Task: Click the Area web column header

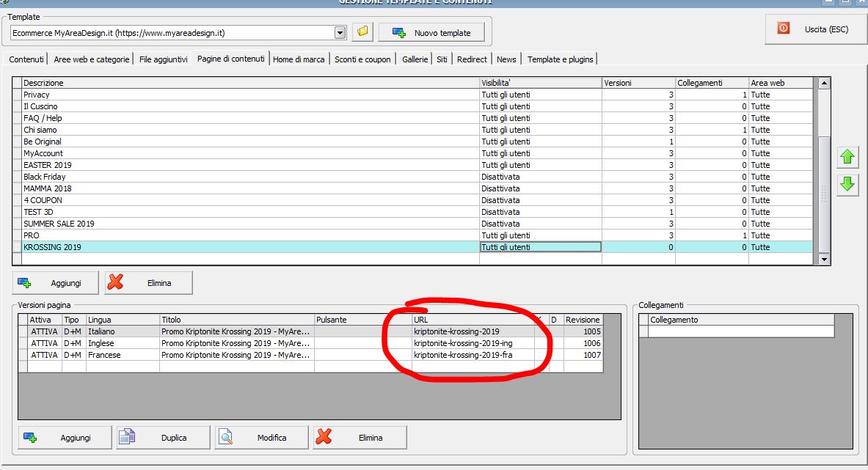Action: point(781,83)
